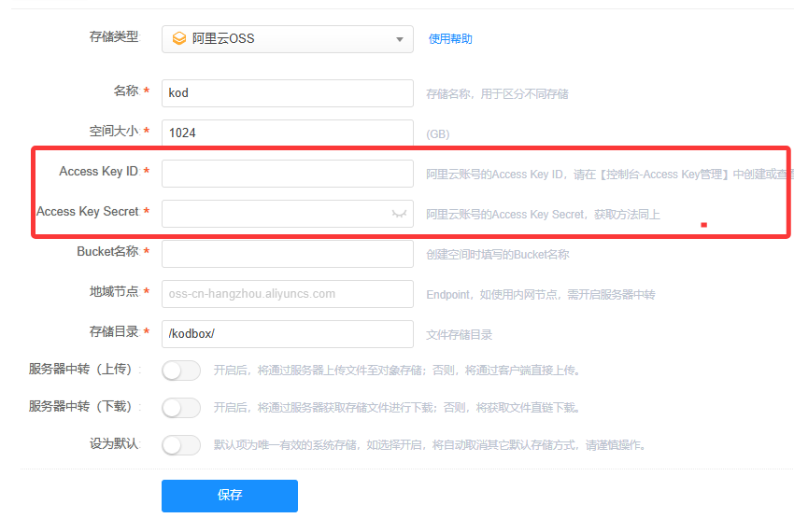Viewport: 794px width, 532px height.
Task: Open the 使用帮助 help link
Action: (x=450, y=39)
